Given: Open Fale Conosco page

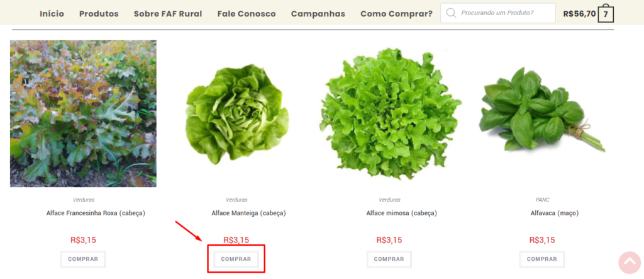Looking at the screenshot, I should [247, 14].
